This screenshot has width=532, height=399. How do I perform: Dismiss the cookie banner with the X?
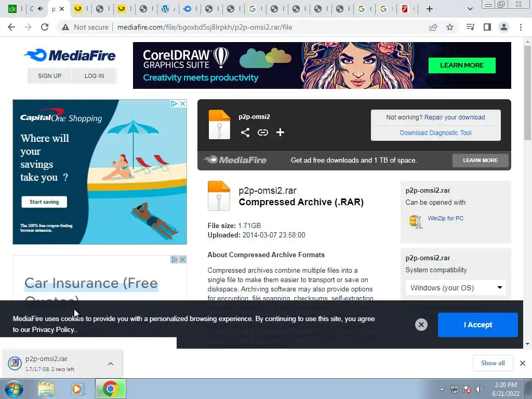pyautogui.click(x=421, y=325)
